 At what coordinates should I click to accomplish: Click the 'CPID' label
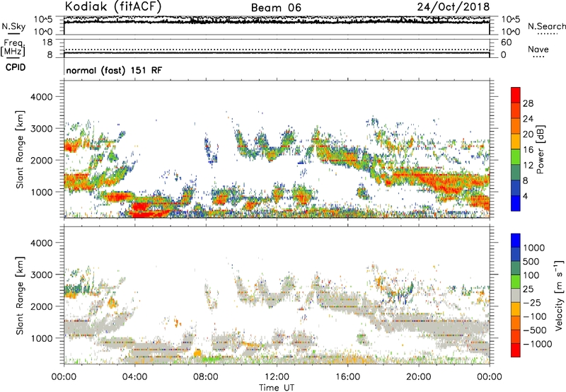click(16, 67)
